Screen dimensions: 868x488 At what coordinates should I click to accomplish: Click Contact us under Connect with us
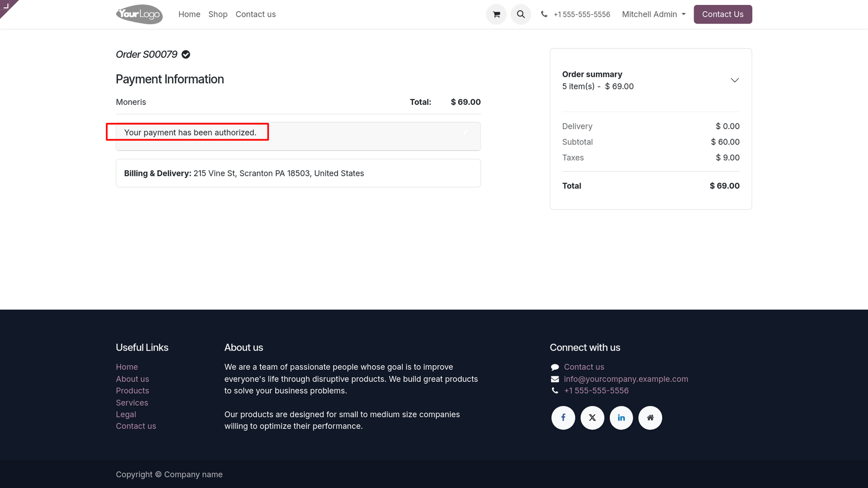pos(584,367)
